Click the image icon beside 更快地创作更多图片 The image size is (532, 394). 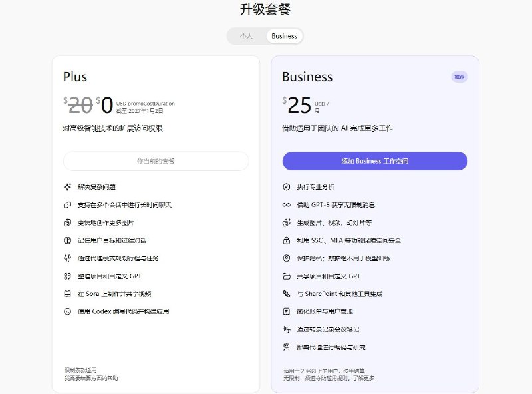[x=67, y=222]
